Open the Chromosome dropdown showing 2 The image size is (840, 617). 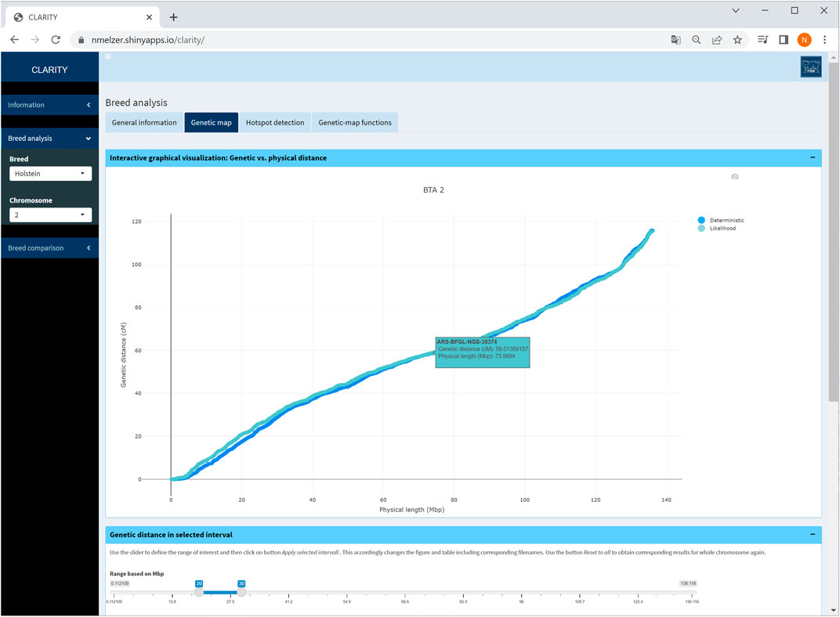click(x=50, y=215)
